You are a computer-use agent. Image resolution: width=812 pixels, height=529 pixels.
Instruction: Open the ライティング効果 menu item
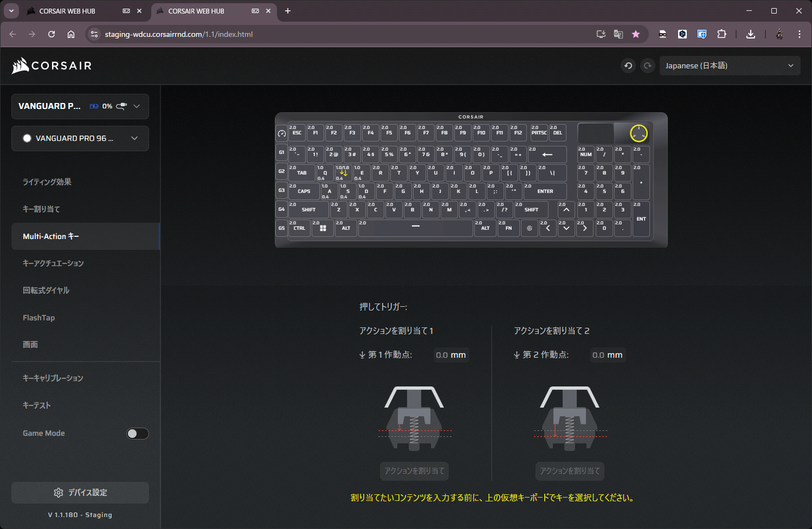tap(47, 182)
